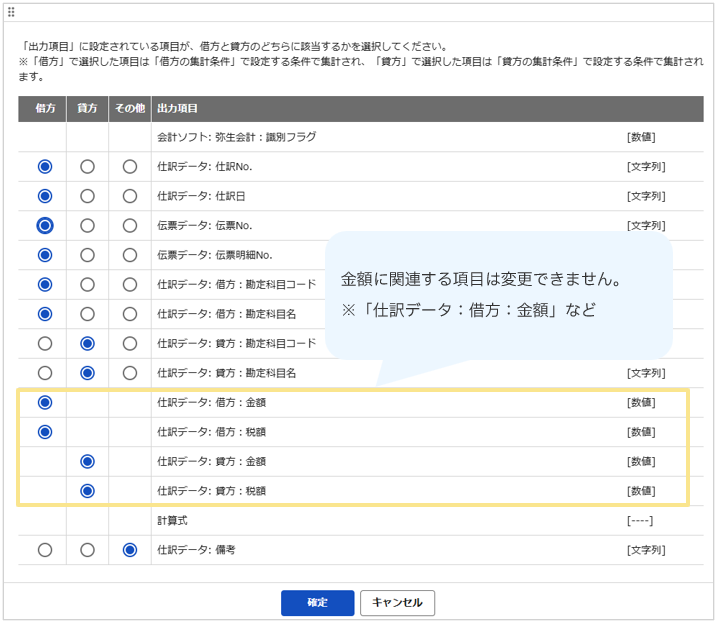719x622 pixels.
Task: Click the drag handle grip icon at dialog top
Action: coord(11,12)
